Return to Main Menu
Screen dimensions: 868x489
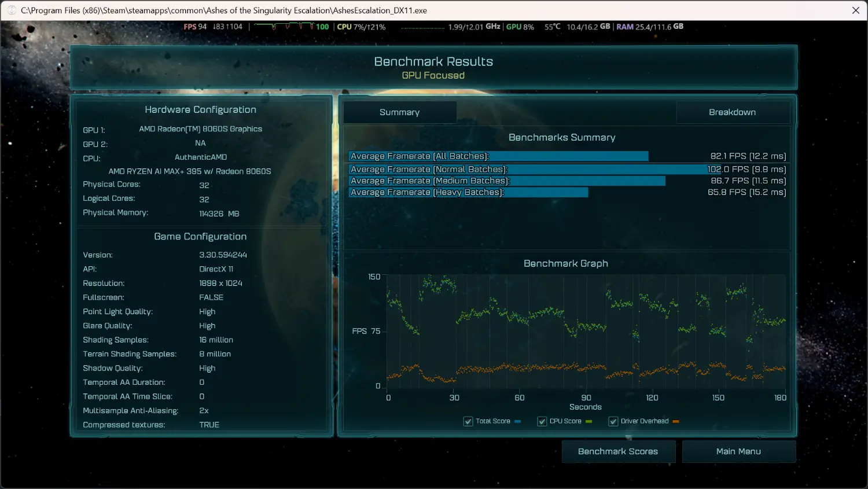[x=739, y=451]
